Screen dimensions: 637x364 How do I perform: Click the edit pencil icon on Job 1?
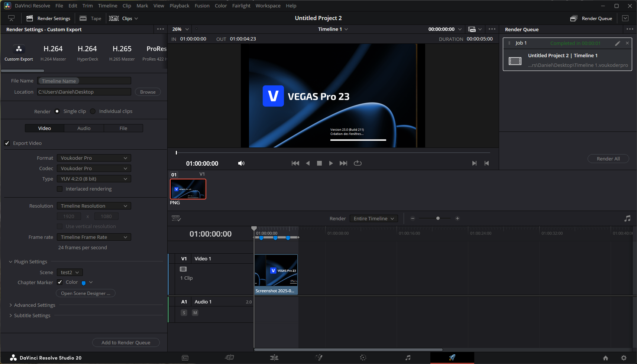(x=617, y=43)
